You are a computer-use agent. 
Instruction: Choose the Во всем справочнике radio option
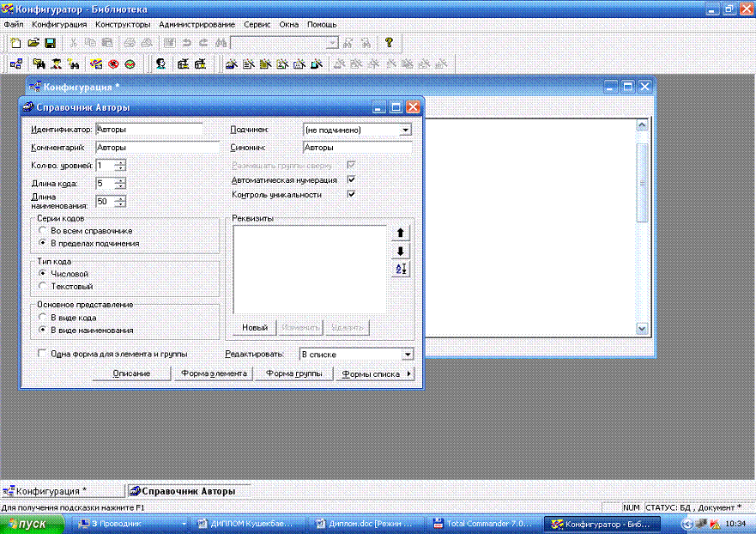click(x=43, y=231)
